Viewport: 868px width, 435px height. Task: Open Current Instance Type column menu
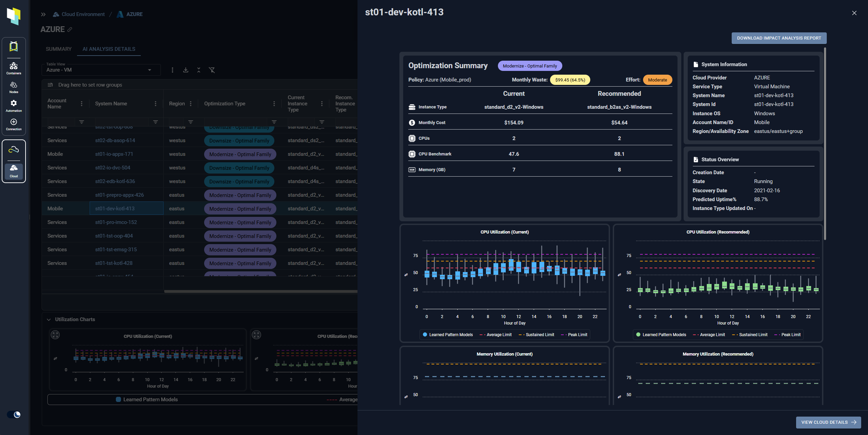322,104
